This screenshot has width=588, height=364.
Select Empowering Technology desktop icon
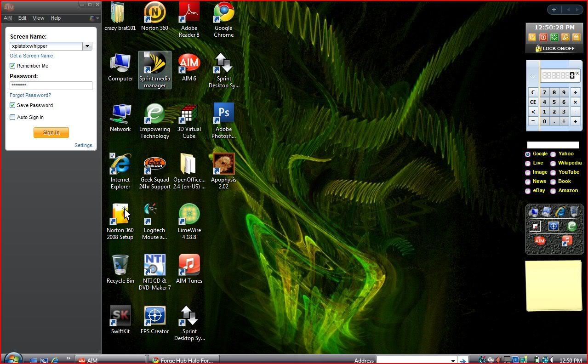point(154,120)
